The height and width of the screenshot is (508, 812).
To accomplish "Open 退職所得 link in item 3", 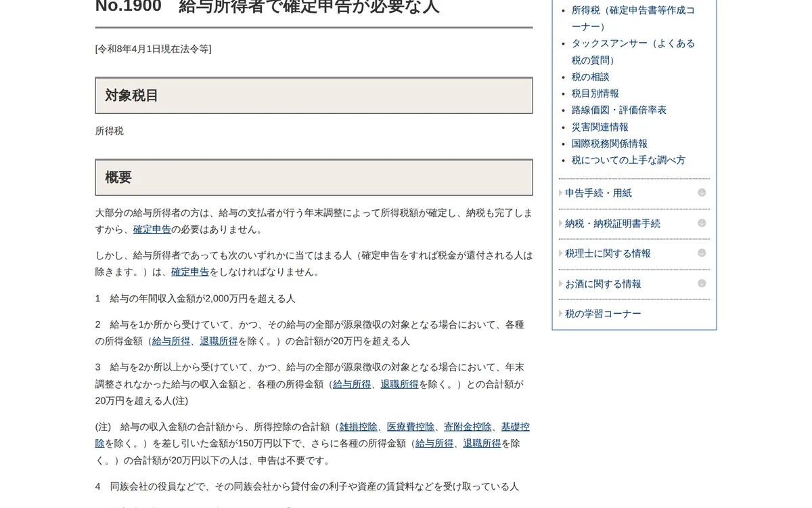I will (x=399, y=384).
